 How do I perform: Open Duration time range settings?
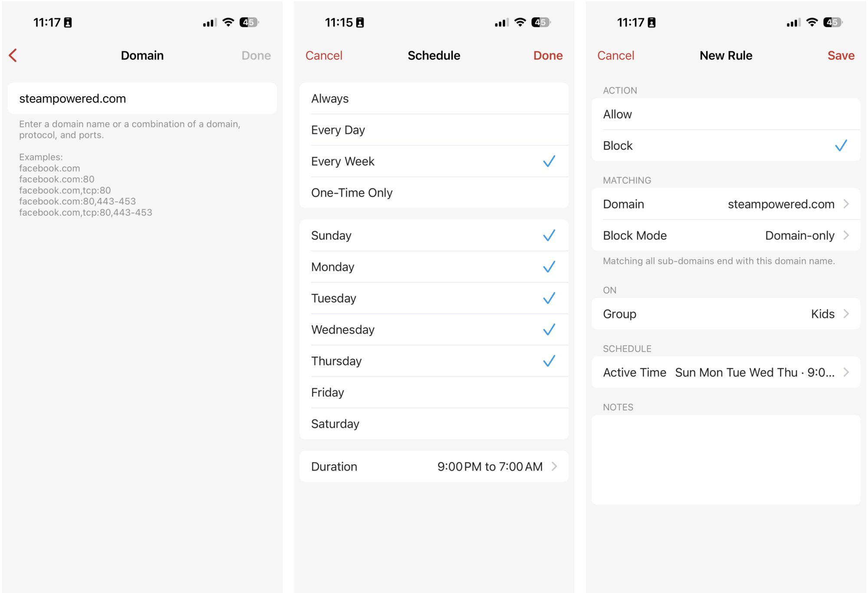tap(434, 467)
